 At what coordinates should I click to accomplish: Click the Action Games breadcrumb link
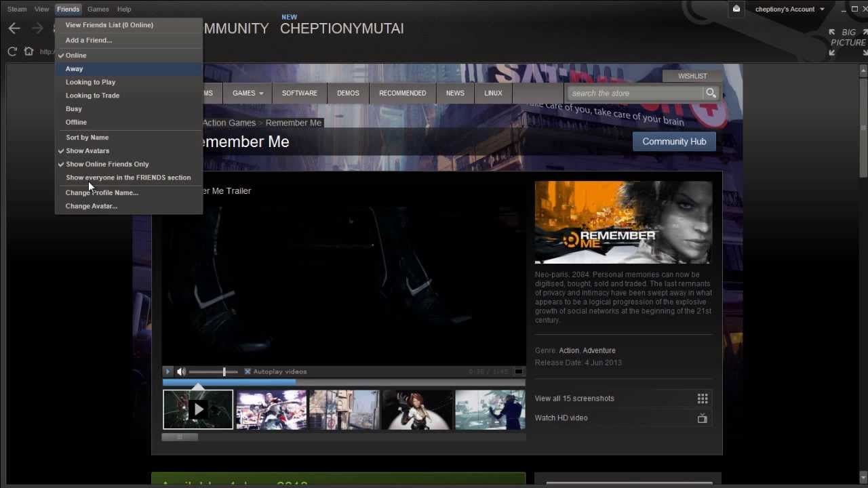229,123
